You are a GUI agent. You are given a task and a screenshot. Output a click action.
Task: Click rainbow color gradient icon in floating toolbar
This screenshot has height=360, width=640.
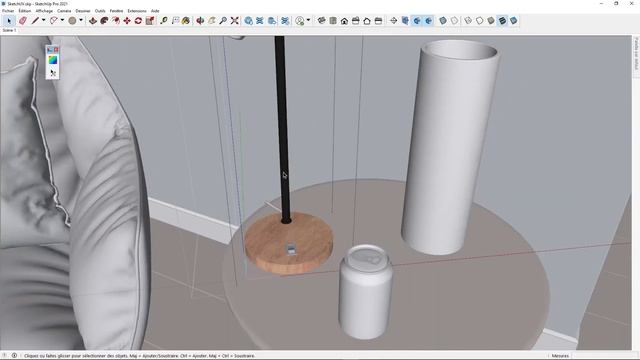(x=53, y=60)
